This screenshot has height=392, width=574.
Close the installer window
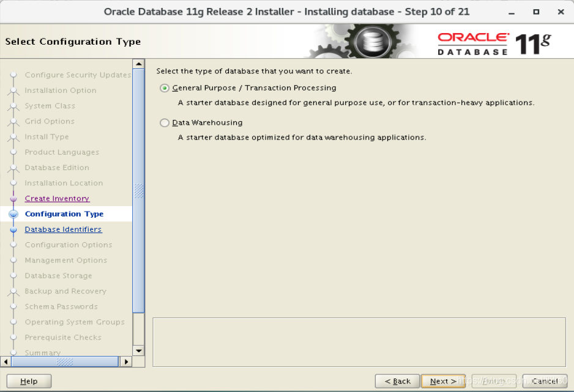tap(561, 12)
